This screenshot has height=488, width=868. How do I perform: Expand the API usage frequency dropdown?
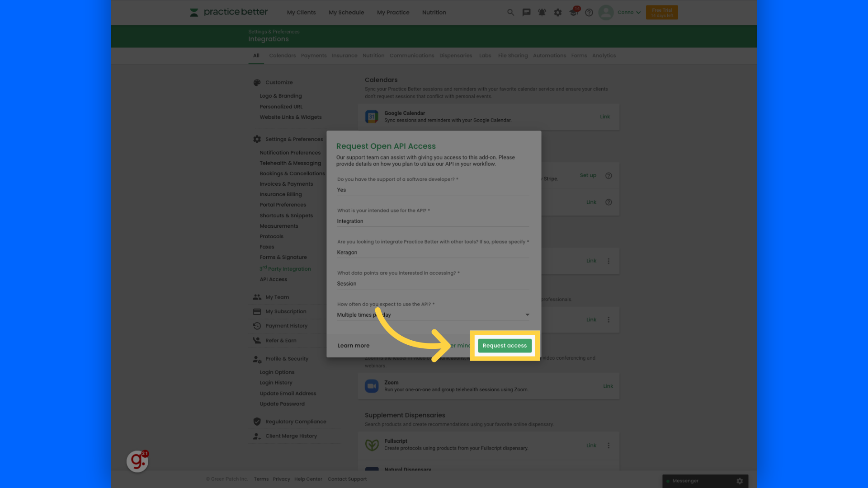pos(433,315)
